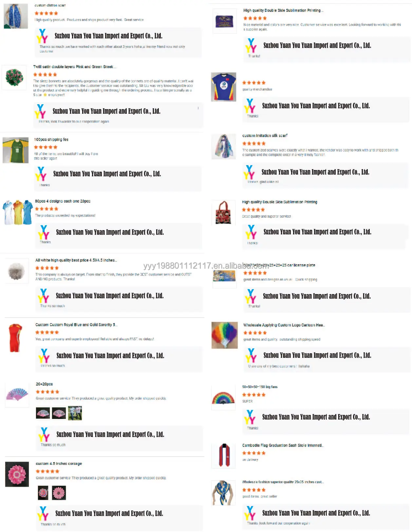View the group photo attached to fan review
This screenshot has height=532, width=412.
[x=75, y=413]
